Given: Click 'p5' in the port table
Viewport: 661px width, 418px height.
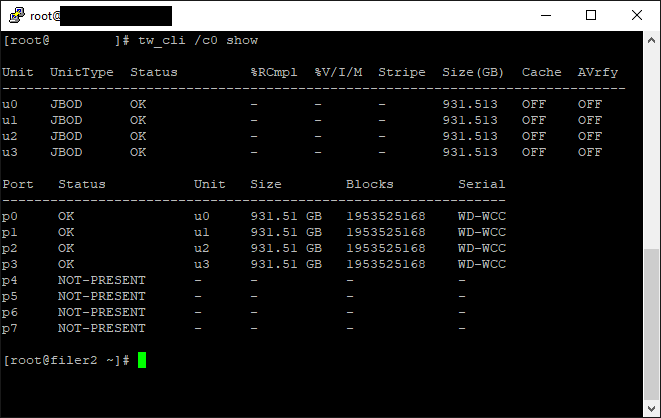Looking at the screenshot, I should [10, 297].
